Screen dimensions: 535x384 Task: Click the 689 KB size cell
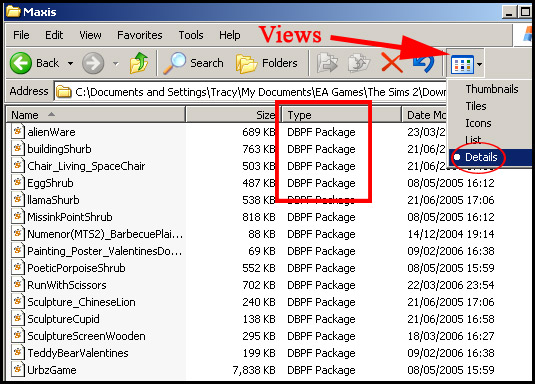click(259, 132)
